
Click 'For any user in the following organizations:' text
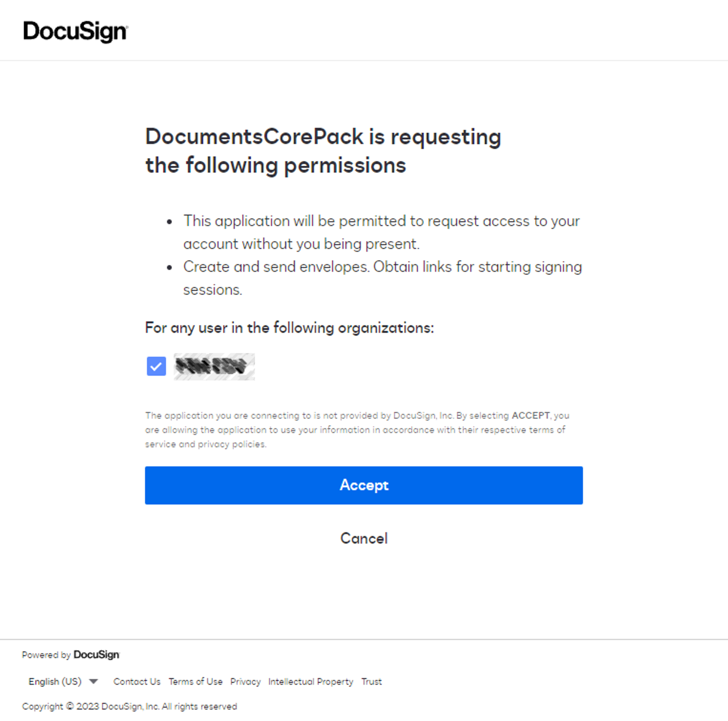[x=289, y=327]
